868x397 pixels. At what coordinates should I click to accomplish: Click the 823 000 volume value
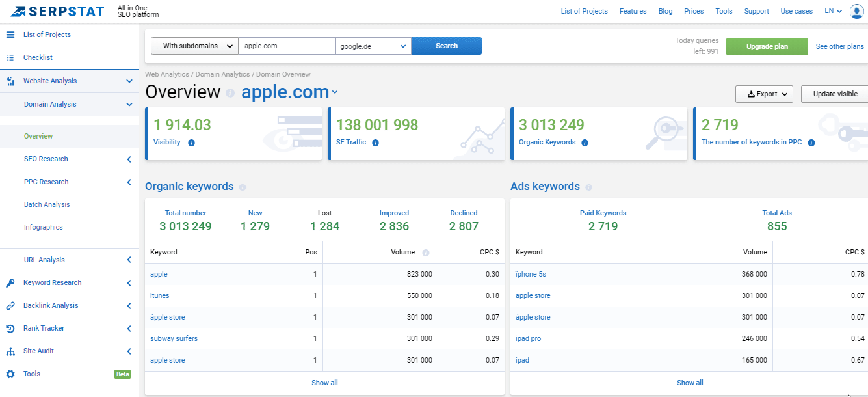418,274
